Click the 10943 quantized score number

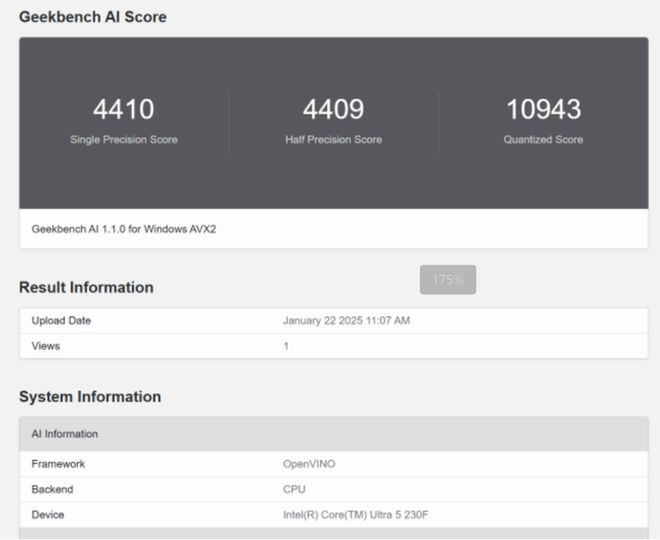pyautogui.click(x=543, y=109)
